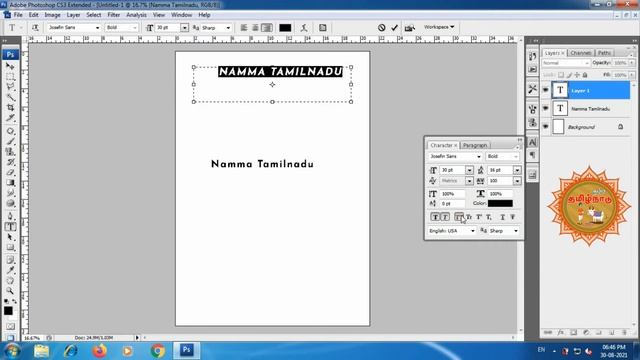Open the Analysis menu

(136, 15)
